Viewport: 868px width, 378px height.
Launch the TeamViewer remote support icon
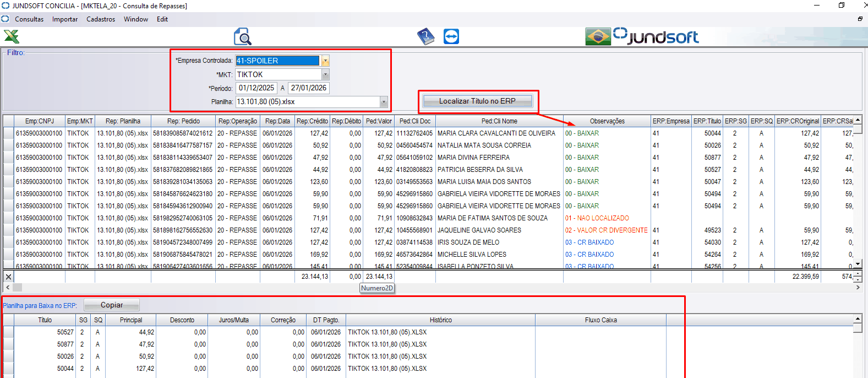[451, 37]
